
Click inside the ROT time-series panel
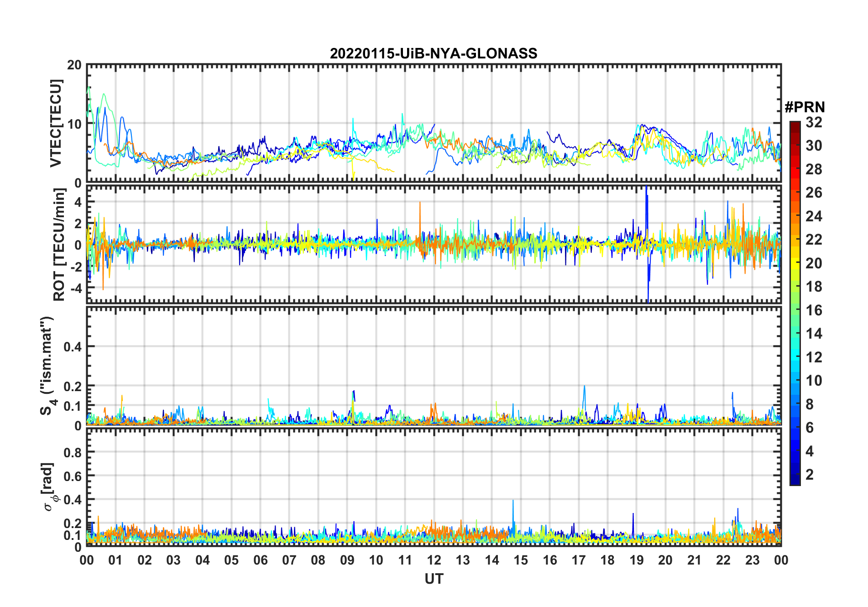[x=434, y=244]
